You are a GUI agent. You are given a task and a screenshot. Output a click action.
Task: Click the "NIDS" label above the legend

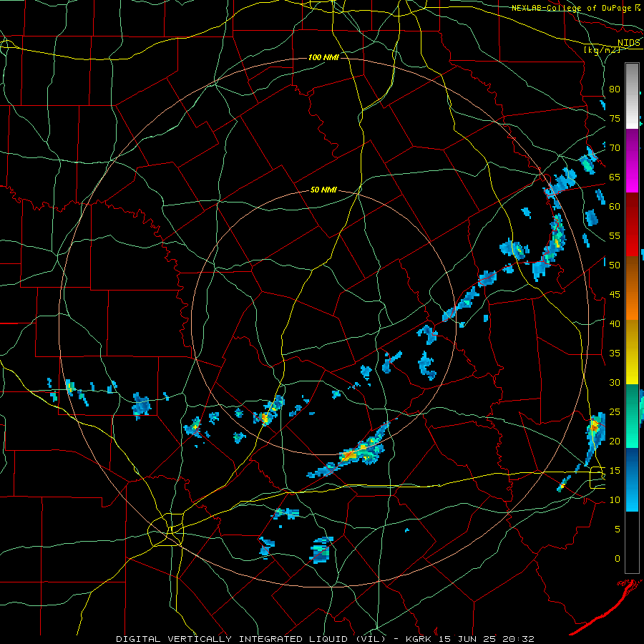tap(629, 43)
